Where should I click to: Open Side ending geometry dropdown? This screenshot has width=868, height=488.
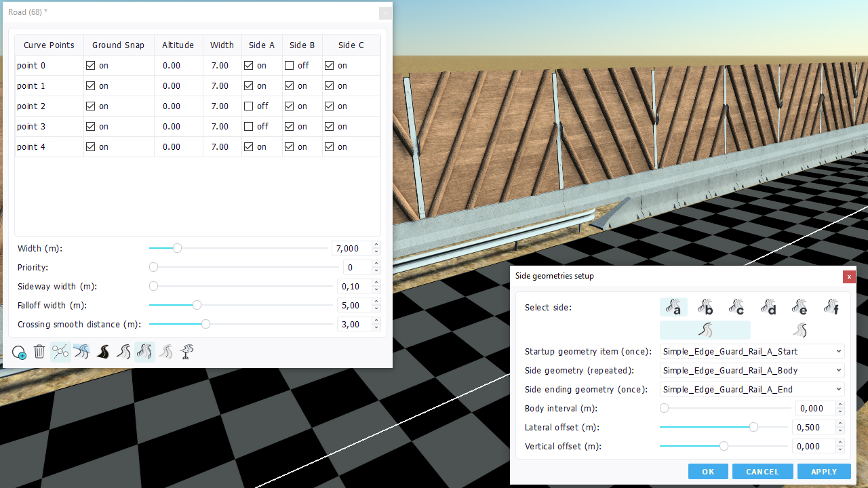(752, 389)
